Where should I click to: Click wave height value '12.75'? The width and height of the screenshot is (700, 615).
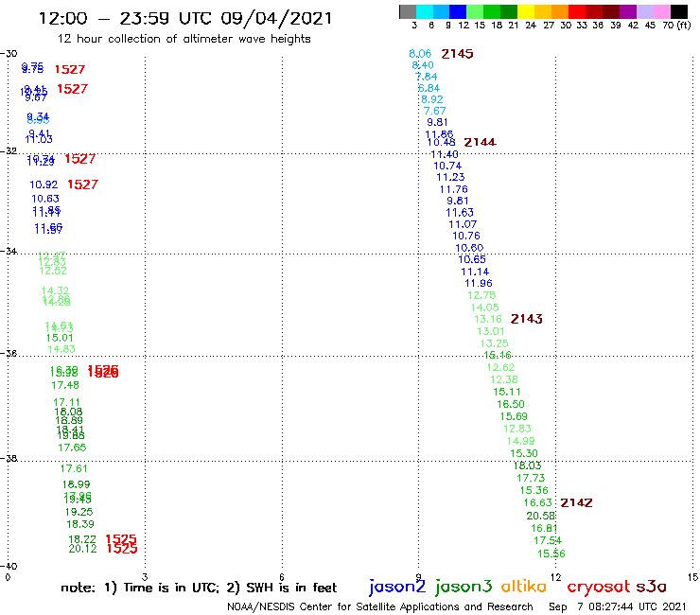click(x=481, y=295)
